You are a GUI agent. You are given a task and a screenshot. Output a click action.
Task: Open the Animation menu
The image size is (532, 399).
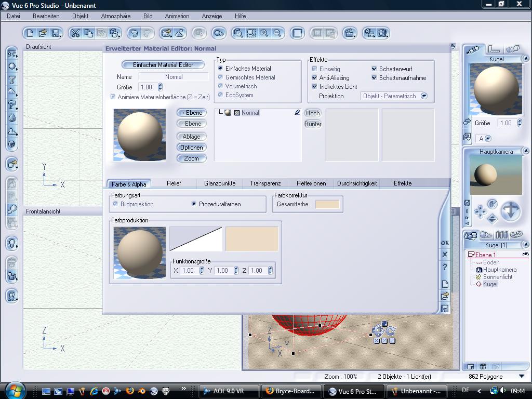coord(177,16)
